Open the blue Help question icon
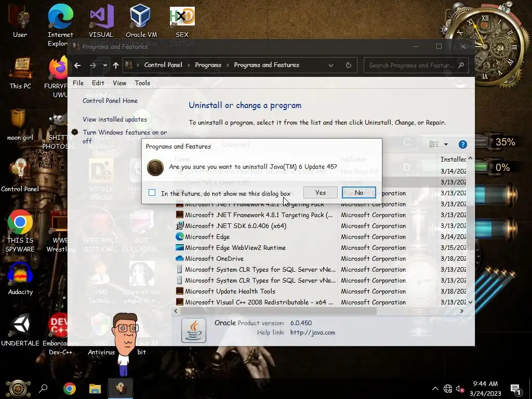This screenshot has height=399, width=532. pyautogui.click(x=462, y=144)
